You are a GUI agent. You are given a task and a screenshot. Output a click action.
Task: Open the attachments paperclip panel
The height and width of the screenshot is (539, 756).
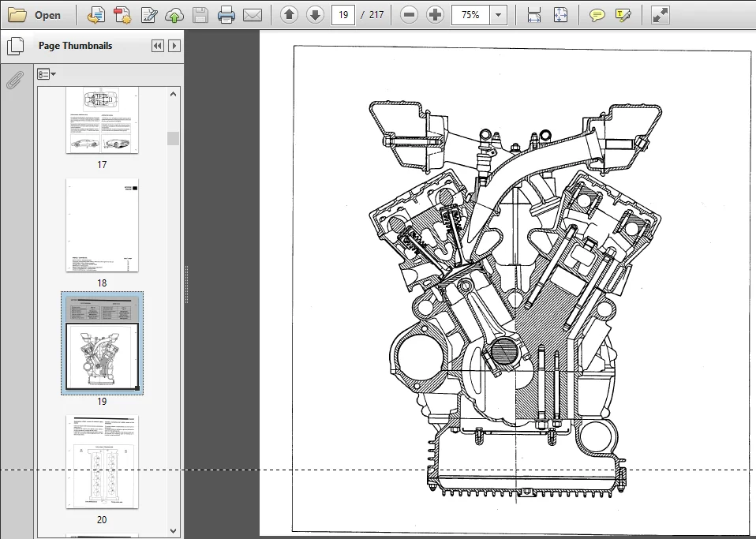click(15, 80)
